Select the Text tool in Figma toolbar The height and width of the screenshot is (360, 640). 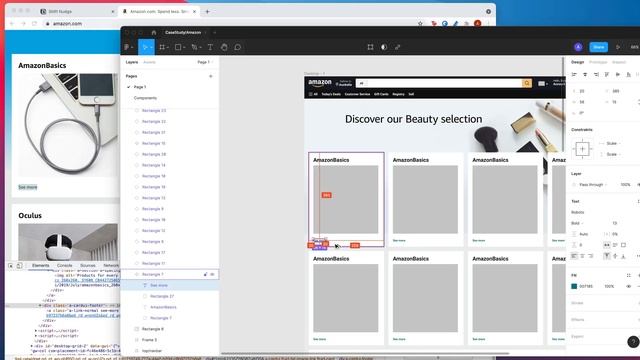[x=210, y=47]
